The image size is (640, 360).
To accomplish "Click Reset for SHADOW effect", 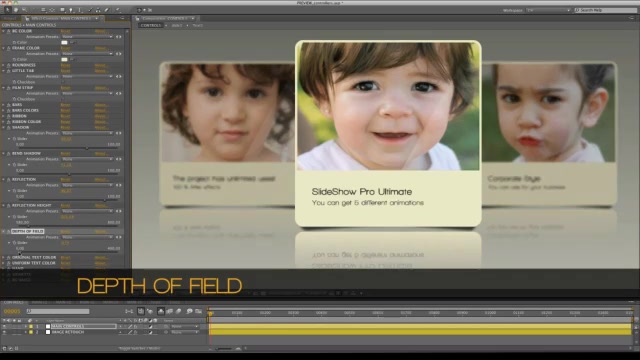I will (x=65, y=127).
